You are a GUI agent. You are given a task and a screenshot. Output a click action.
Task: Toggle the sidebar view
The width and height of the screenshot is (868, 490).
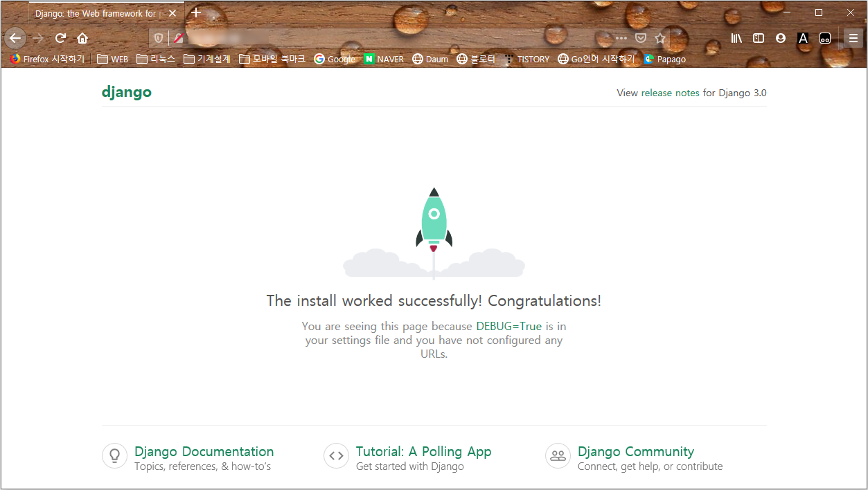point(759,38)
